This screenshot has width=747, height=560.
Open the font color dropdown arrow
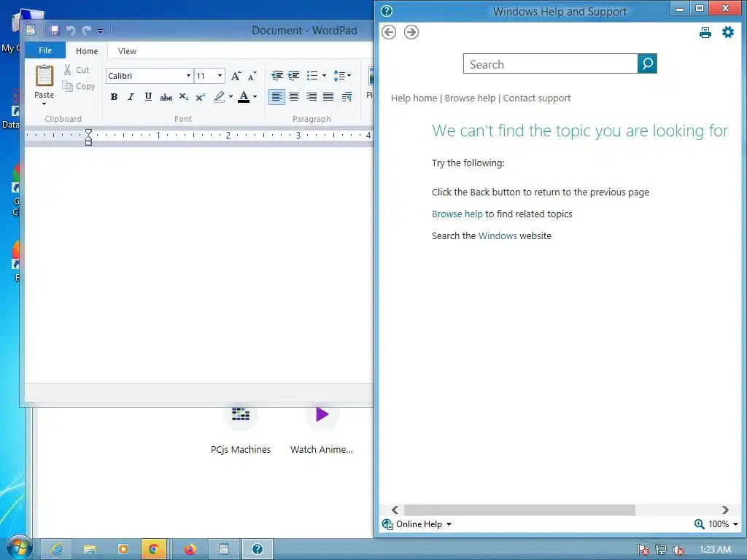click(255, 97)
